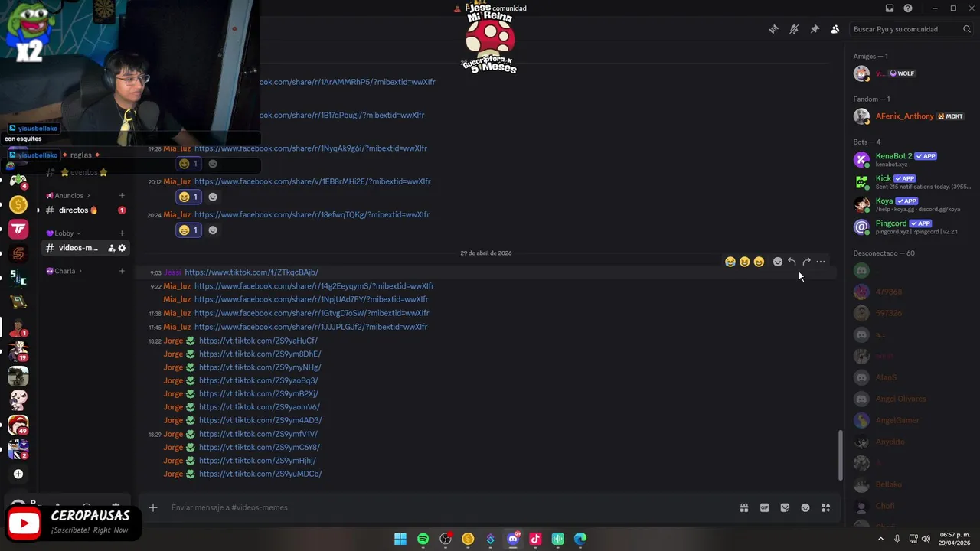Viewport: 980px width, 551px height.
Task: Click the add a server plus button
Action: 18,474
